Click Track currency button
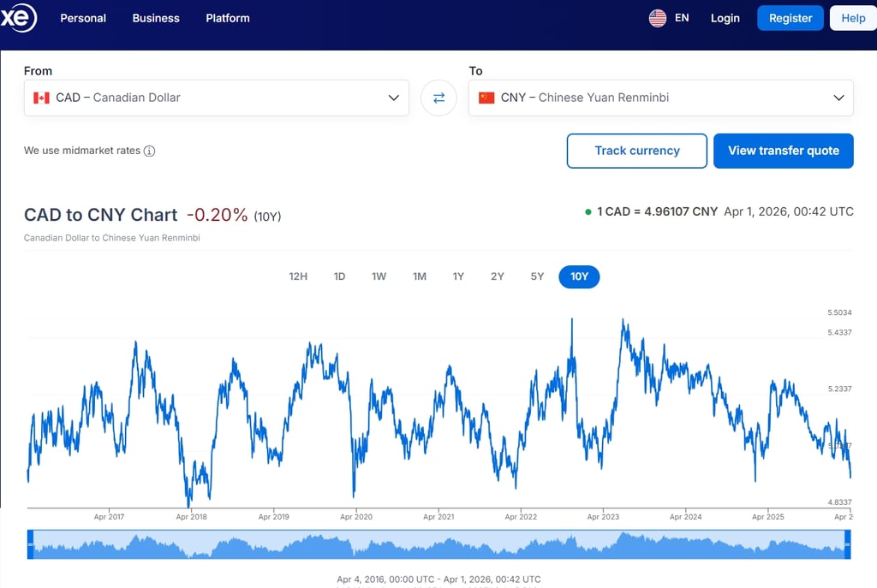Image resolution: width=877 pixels, height=588 pixels. (637, 151)
